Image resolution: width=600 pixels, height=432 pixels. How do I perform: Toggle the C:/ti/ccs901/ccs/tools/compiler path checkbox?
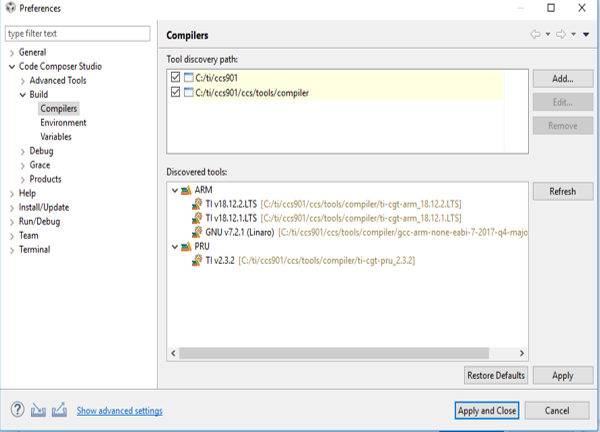[x=176, y=93]
